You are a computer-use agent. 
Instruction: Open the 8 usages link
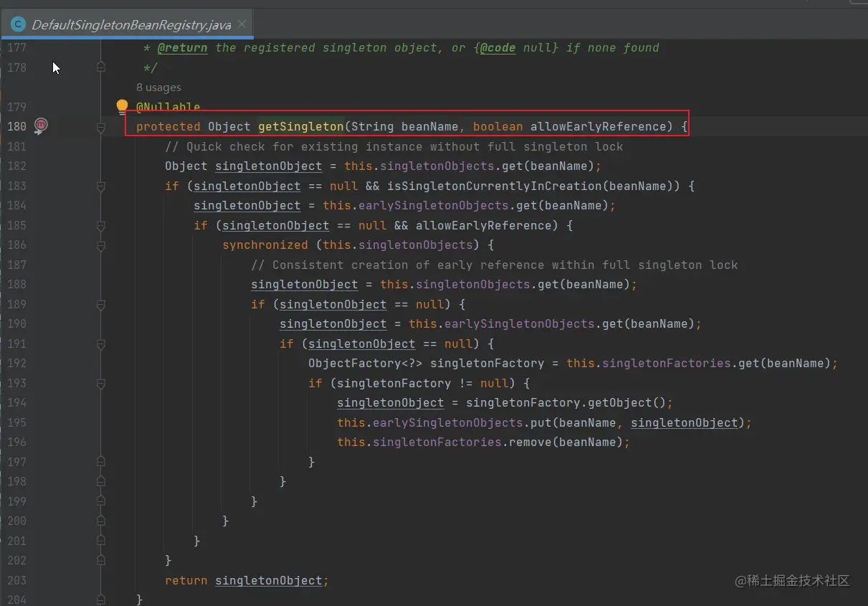click(158, 87)
